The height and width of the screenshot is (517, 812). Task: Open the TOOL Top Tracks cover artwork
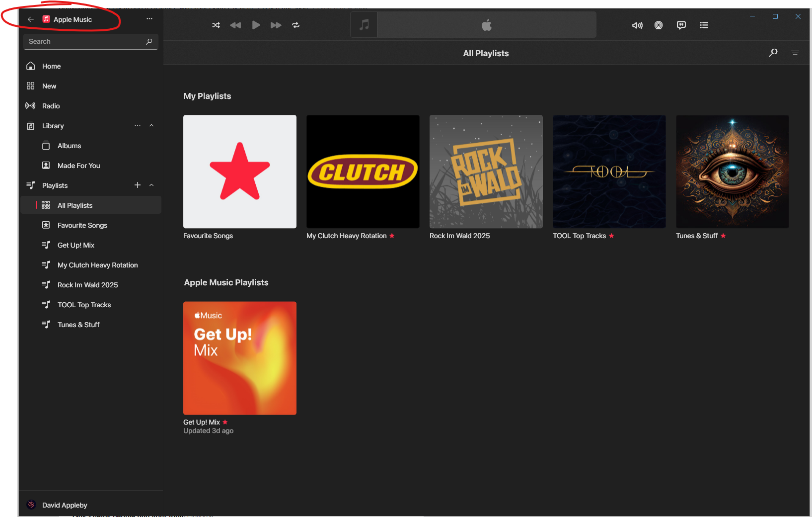[609, 172]
